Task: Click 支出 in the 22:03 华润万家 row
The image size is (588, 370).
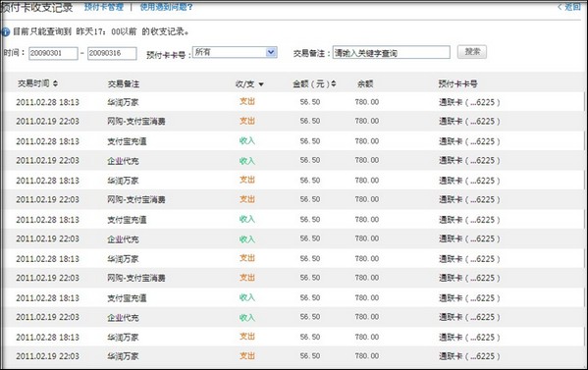Action: click(247, 355)
